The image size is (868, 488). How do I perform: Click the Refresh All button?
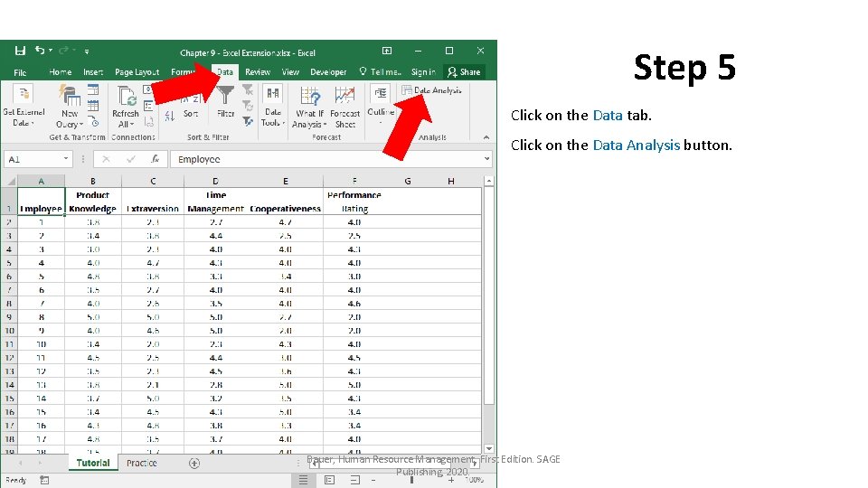click(125, 108)
